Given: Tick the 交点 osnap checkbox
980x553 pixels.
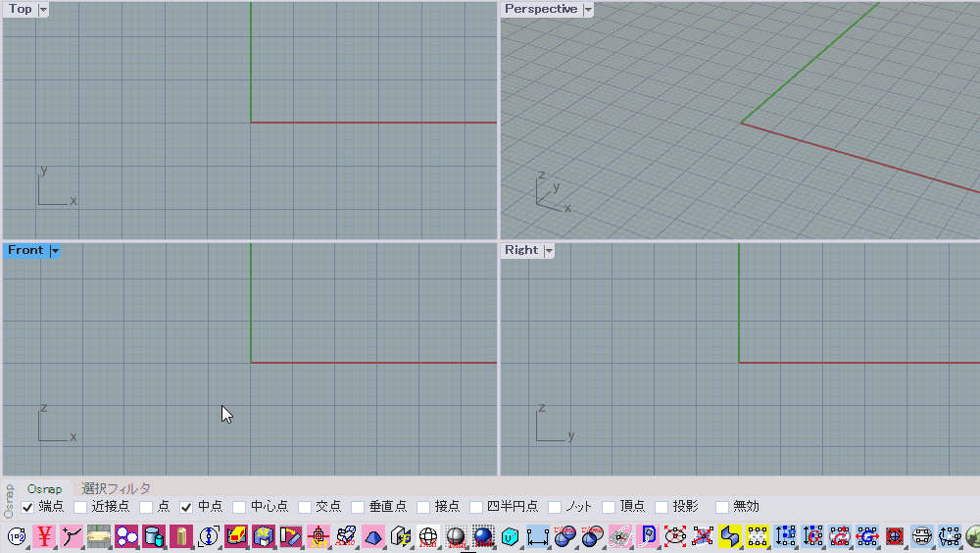Looking at the screenshot, I should pyautogui.click(x=305, y=507).
